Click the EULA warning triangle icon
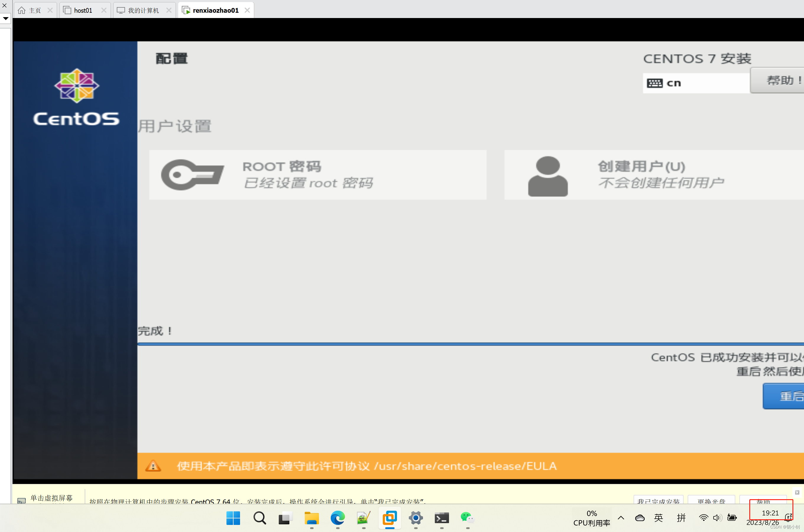804x532 pixels. [x=153, y=466]
